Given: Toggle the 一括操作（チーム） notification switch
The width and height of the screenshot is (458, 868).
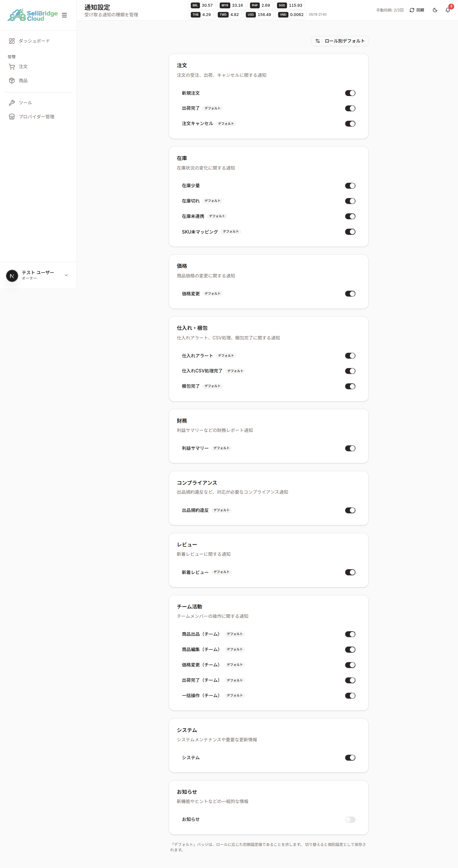Looking at the screenshot, I should (x=350, y=696).
